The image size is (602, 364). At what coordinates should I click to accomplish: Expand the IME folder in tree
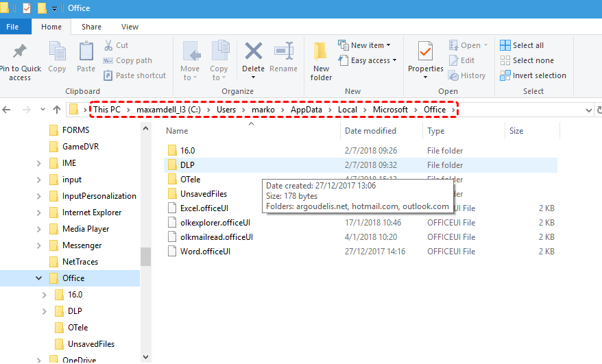click(x=39, y=163)
